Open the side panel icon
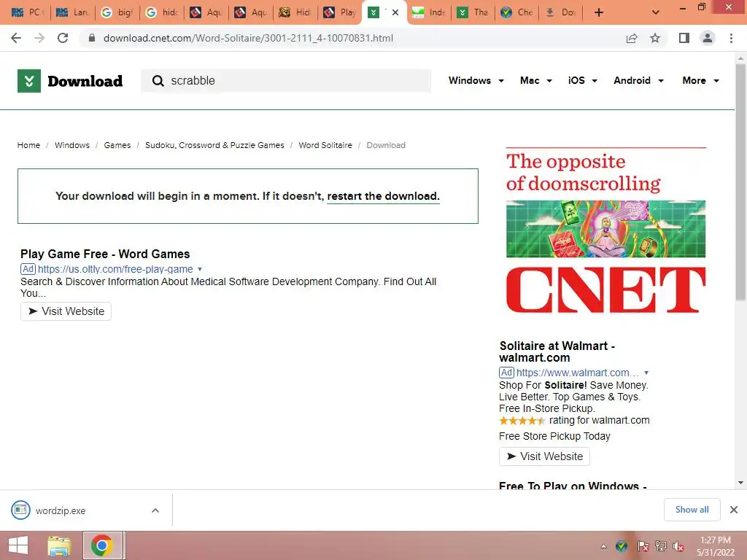This screenshot has width=747, height=560. point(684,38)
